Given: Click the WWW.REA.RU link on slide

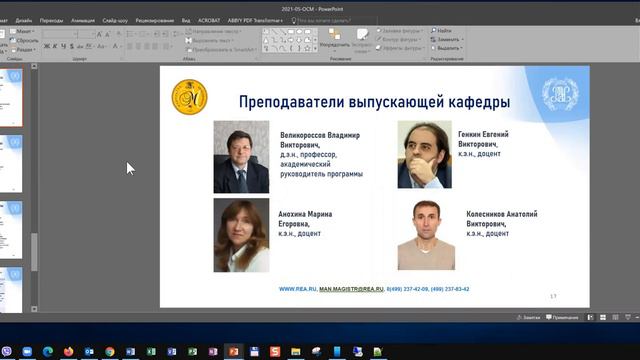Looking at the screenshot, I should [x=298, y=289].
